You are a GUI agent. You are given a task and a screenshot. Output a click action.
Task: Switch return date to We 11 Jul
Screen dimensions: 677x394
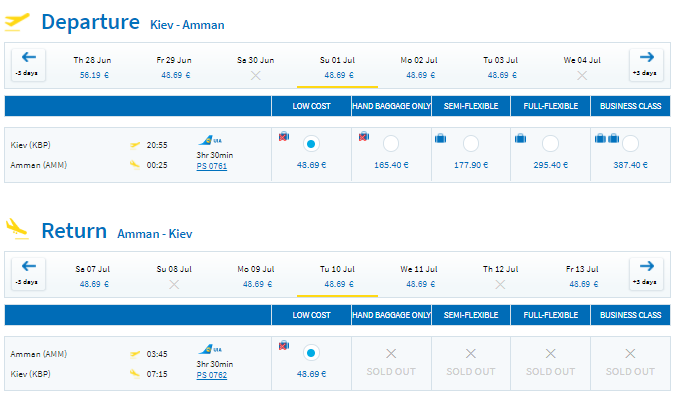(x=419, y=276)
